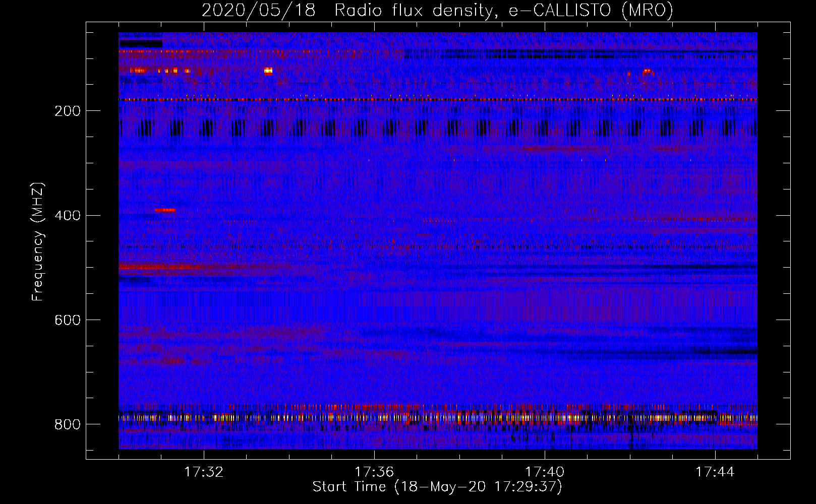The image size is (816, 504).
Task: Click the 17:32 time tick label
Action: click(204, 472)
